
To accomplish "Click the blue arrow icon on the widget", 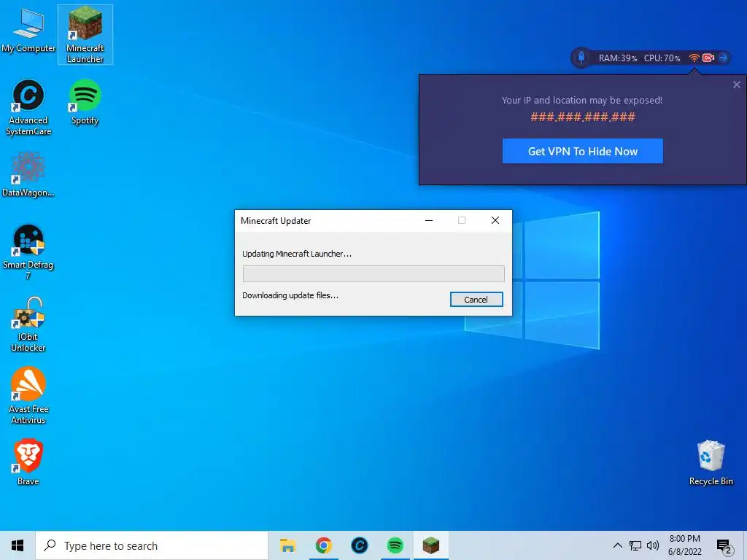I will point(723,58).
